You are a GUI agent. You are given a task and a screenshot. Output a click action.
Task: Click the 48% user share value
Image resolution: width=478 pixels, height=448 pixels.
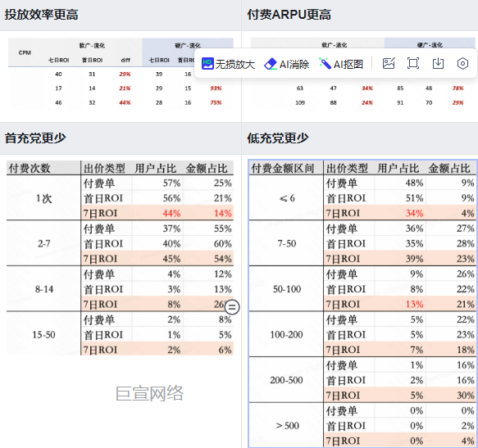click(414, 183)
